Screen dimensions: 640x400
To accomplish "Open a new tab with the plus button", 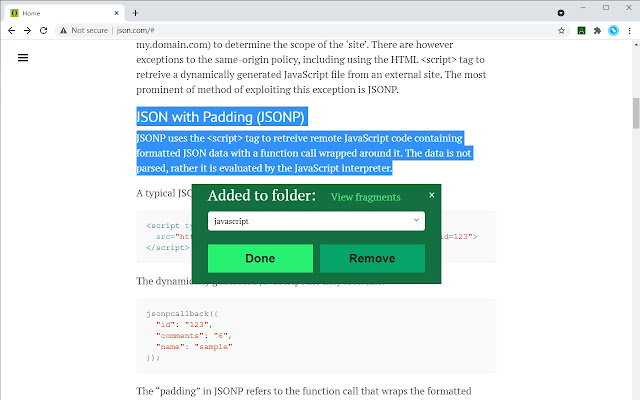I will [x=135, y=13].
